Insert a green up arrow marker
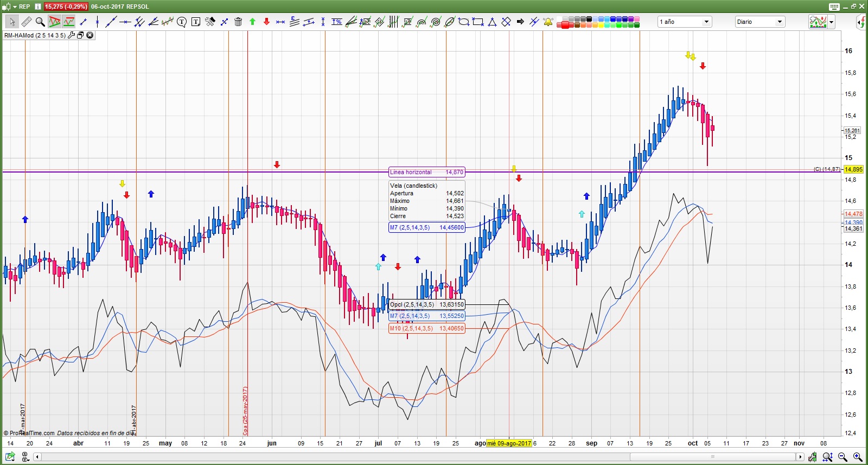Screen dimensions: 868x465 [252, 22]
